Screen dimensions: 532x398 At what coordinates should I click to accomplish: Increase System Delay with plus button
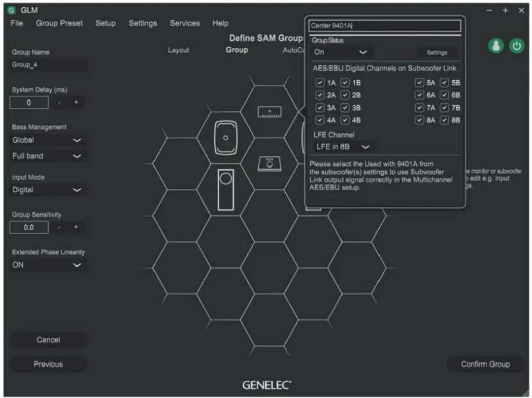[76, 102]
